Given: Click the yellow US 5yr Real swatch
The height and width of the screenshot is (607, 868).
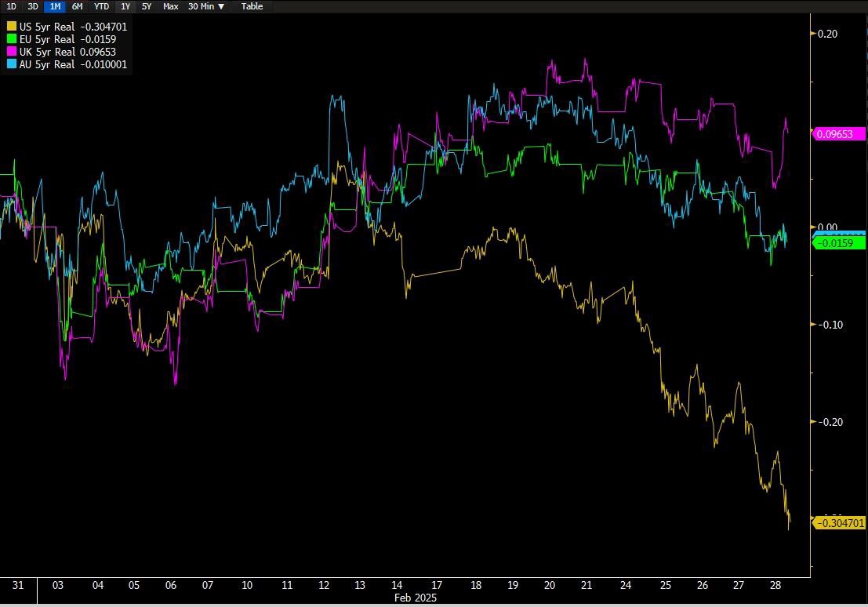Looking at the screenshot, I should (12, 27).
